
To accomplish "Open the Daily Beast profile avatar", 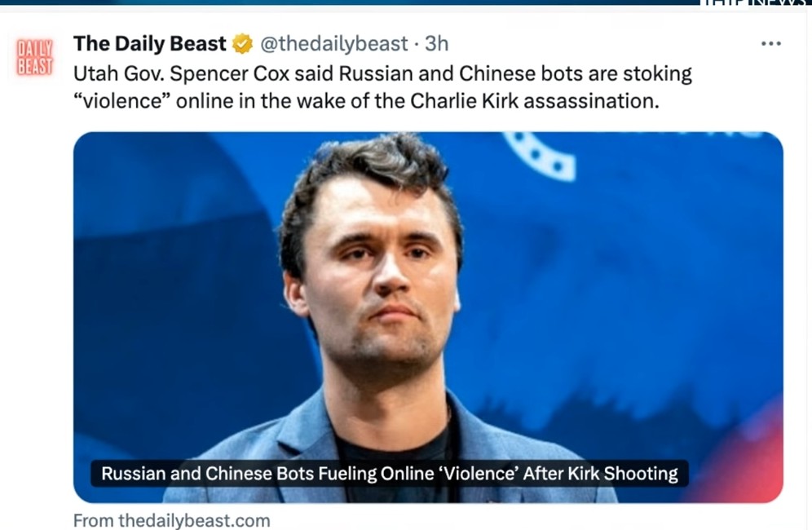I will [35, 57].
